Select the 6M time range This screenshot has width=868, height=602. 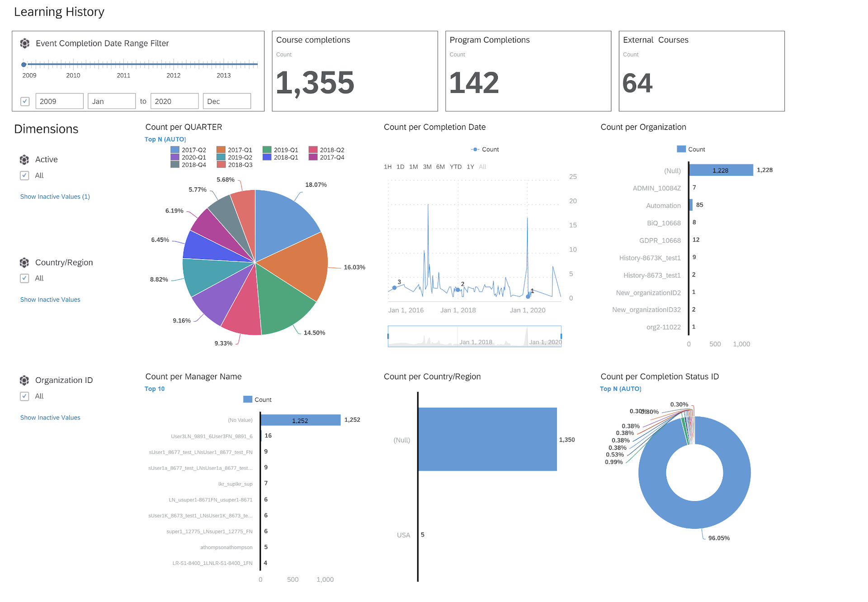441,167
